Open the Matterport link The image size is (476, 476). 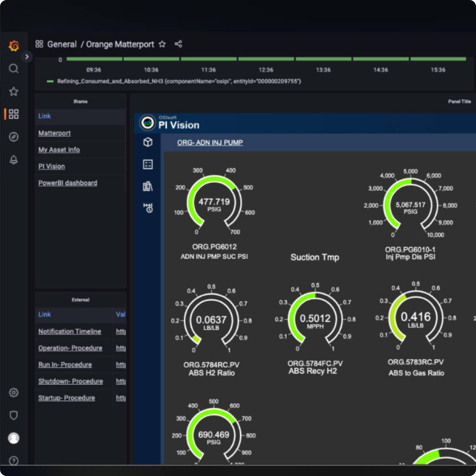54,133
